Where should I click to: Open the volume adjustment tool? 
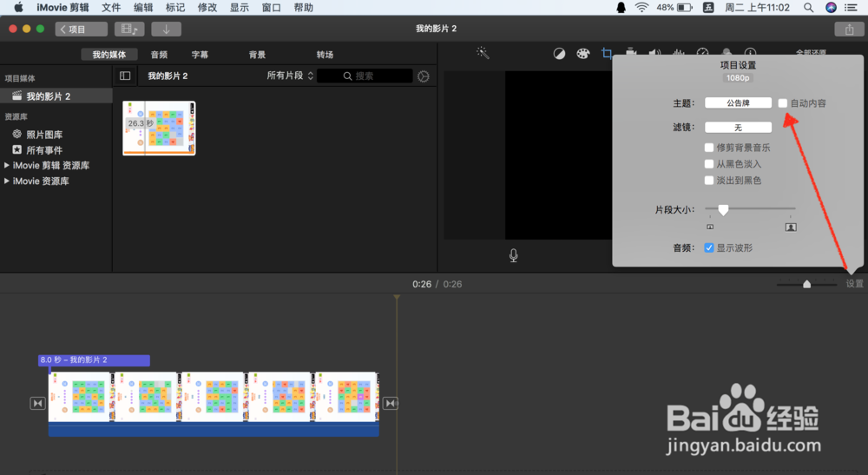[654, 52]
